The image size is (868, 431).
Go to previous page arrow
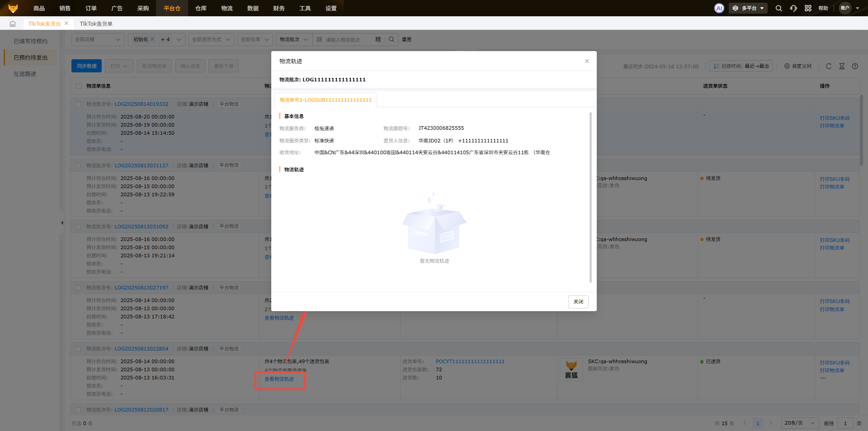click(x=745, y=423)
